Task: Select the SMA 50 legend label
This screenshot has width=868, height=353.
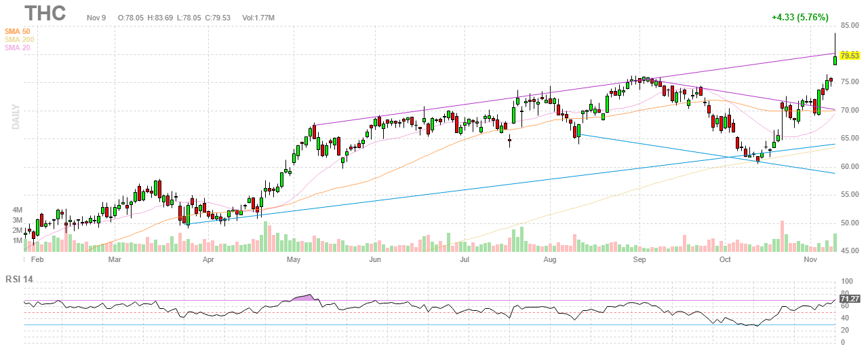Action: click(x=17, y=31)
